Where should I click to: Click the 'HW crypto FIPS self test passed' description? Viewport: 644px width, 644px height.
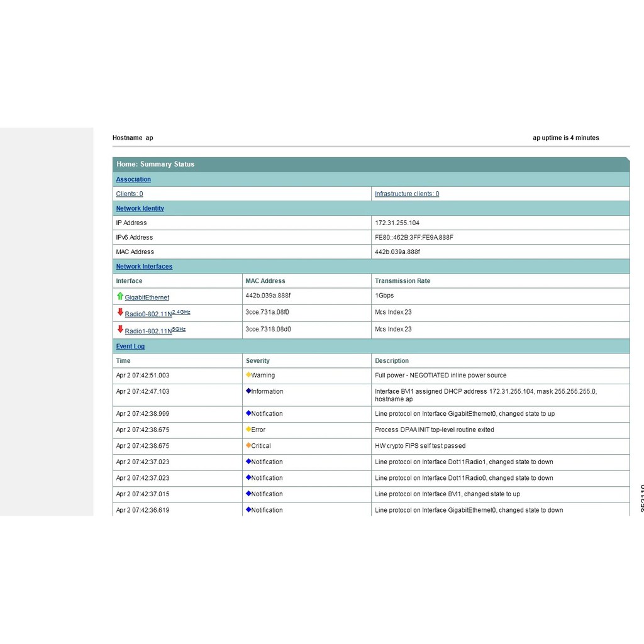(420, 446)
